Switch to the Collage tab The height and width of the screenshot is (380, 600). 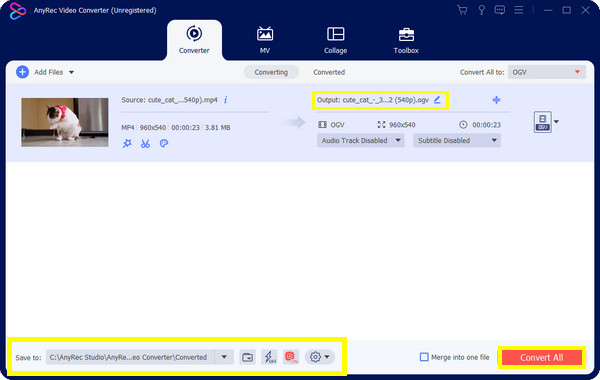pos(335,40)
